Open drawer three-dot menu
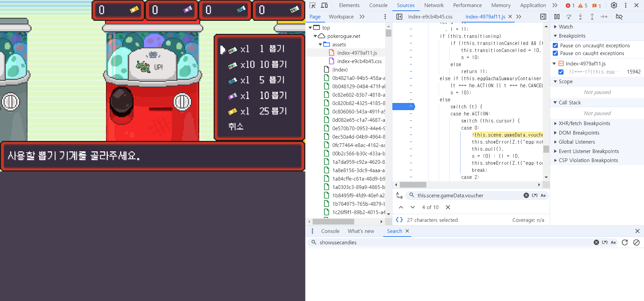 pos(312,231)
